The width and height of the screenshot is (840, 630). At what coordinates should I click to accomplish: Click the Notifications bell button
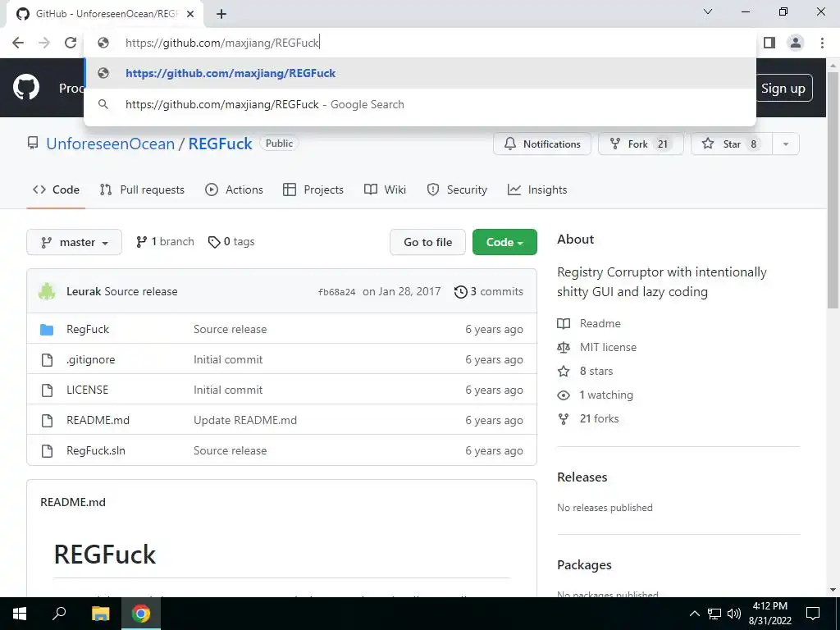point(542,144)
